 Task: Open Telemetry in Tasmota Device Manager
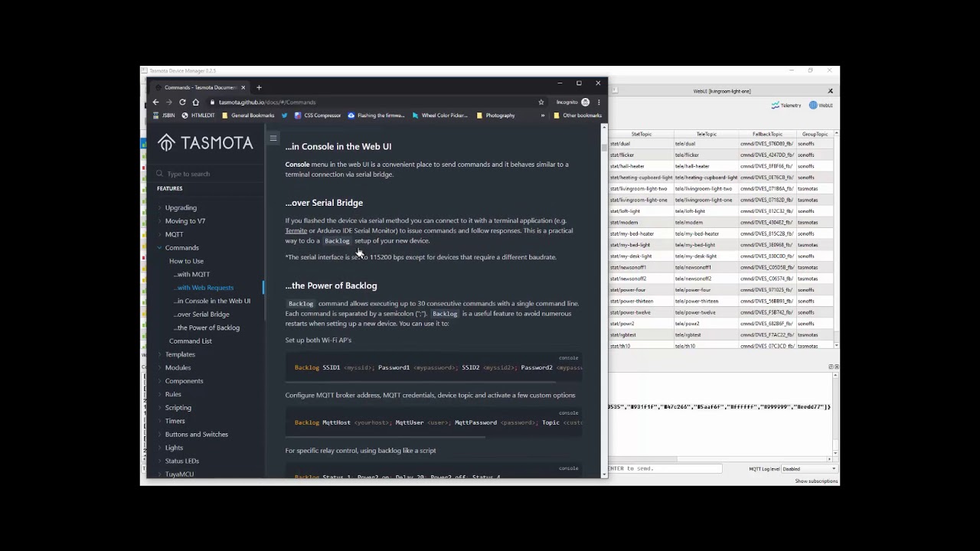(x=786, y=106)
